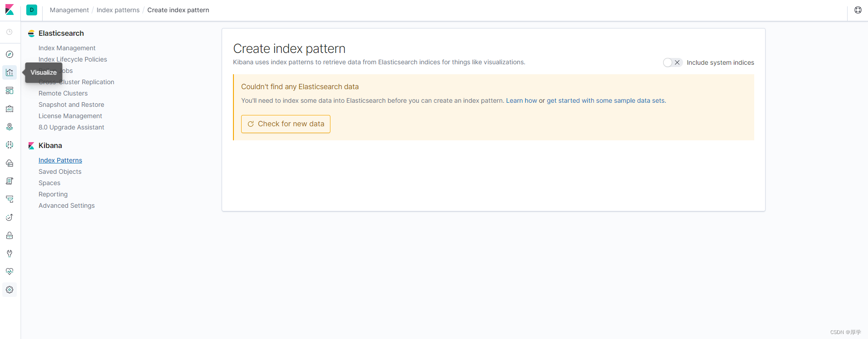868x339 pixels.
Task: Open get started with sample data sets link
Action: [x=606, y=100]
